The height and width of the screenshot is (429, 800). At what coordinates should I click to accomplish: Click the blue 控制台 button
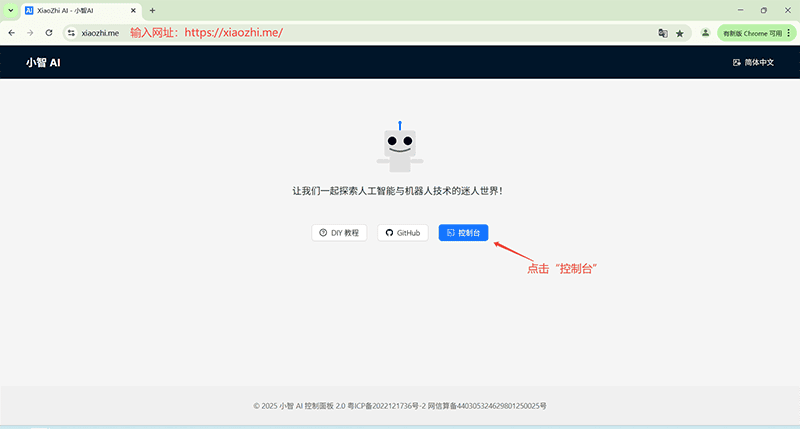click(x=463, y=233)
